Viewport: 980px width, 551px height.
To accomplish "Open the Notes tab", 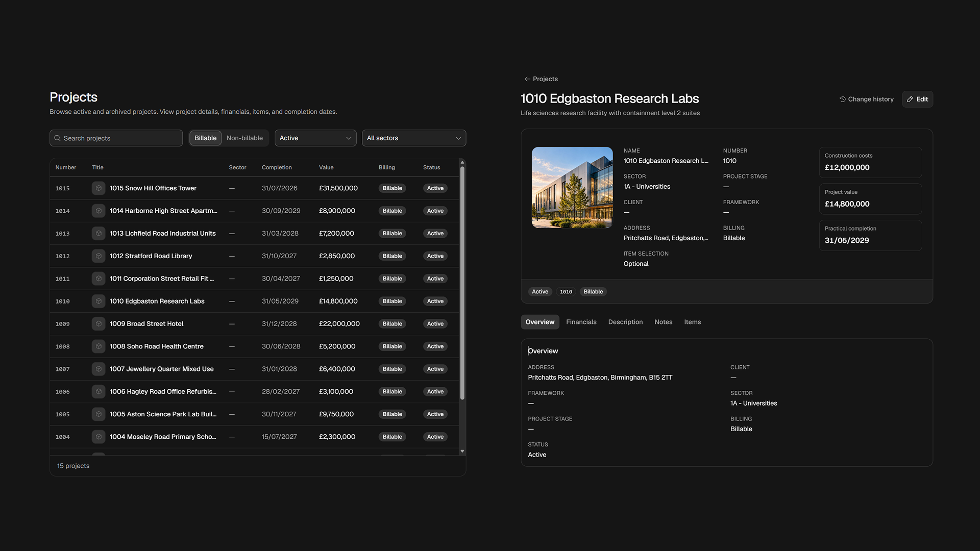I will coord(664,322).
